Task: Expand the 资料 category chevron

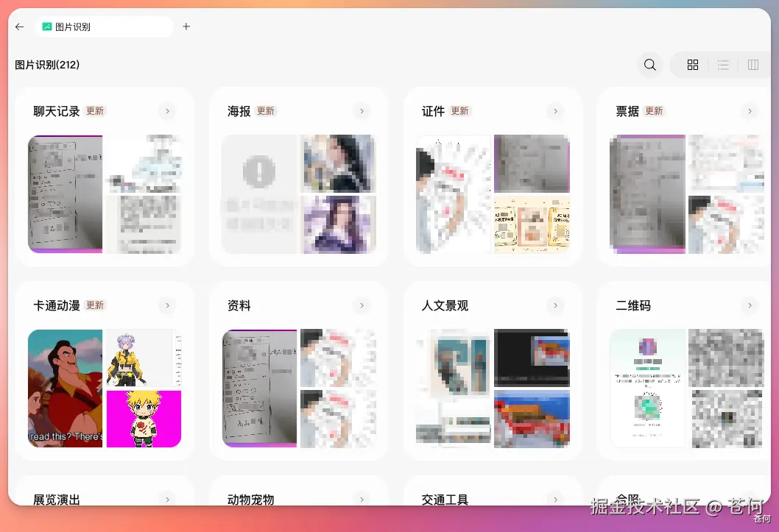Action: tap(362, 305)
